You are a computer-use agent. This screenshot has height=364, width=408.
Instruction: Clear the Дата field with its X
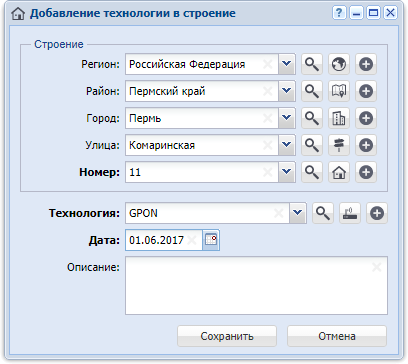tap(192, 240)
